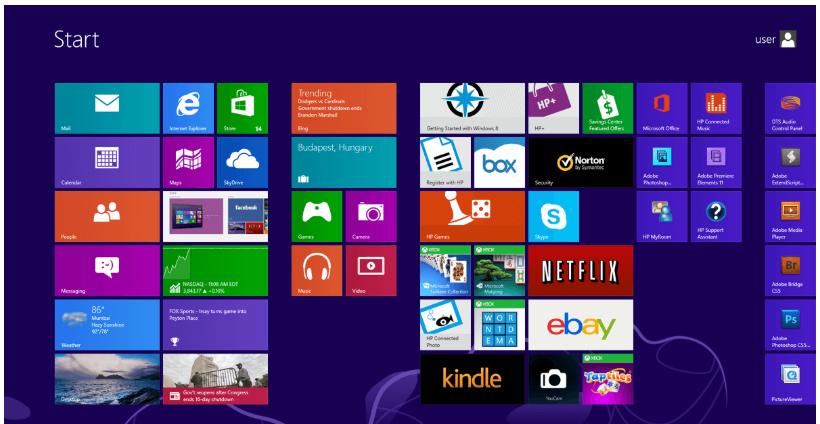Launch the Skype tile
The height and width of the screenshot is (424, 820).
point(553,216)
